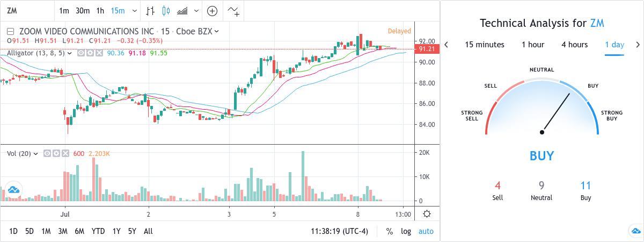The height and width of the screenshot is (242, 644).
Task: Click the BUY gauge summary text
Action: 541,156
